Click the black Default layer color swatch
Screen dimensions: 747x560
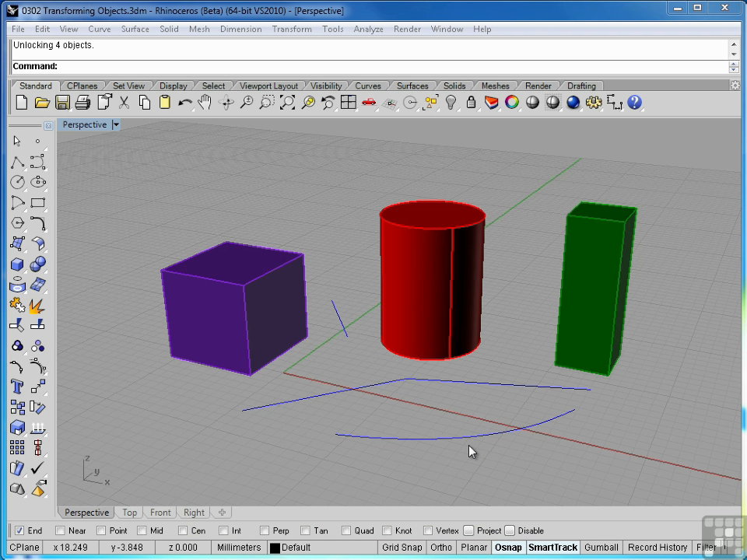[x=275, y=548]
